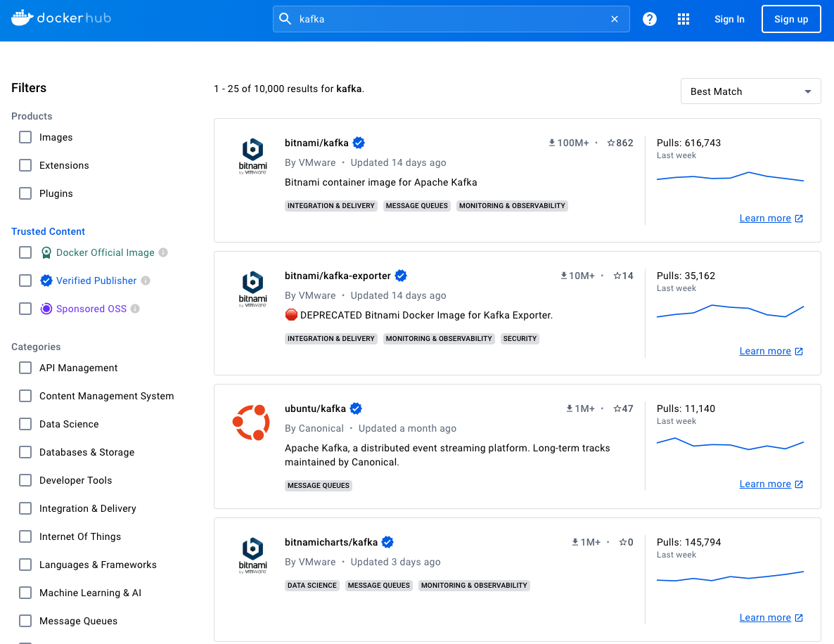
Task: Click the red DEPRECATED stop sign icon
Action: click(291, 315)
